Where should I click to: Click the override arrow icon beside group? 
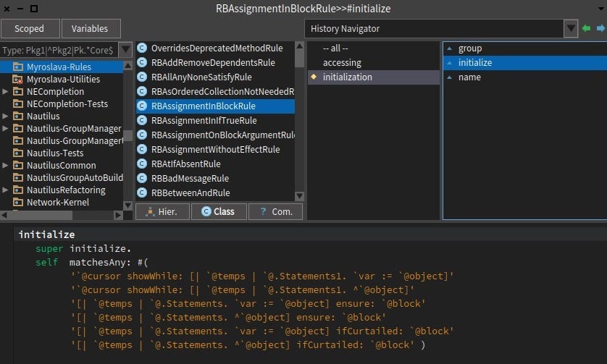(449, 48)
